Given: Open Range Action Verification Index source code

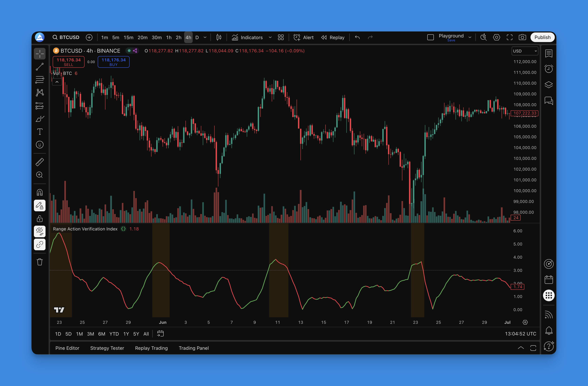Looking at the screenshot, I should (123, 229).
